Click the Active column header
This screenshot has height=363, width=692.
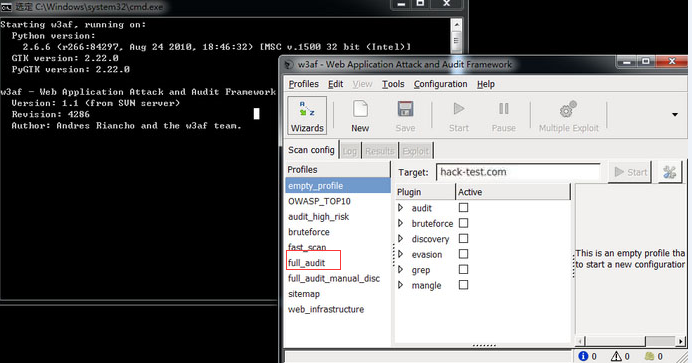(513, 192)
